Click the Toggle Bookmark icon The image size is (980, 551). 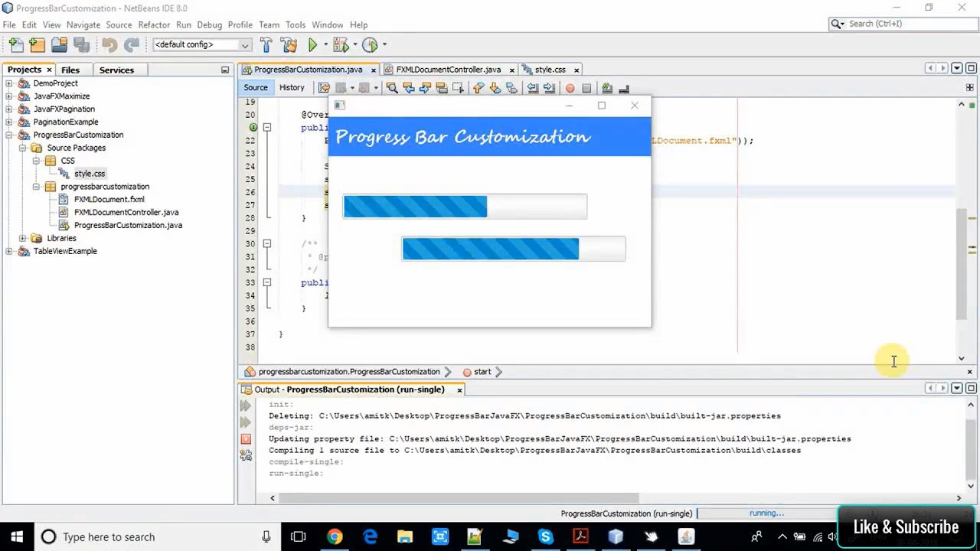point(512,88)
